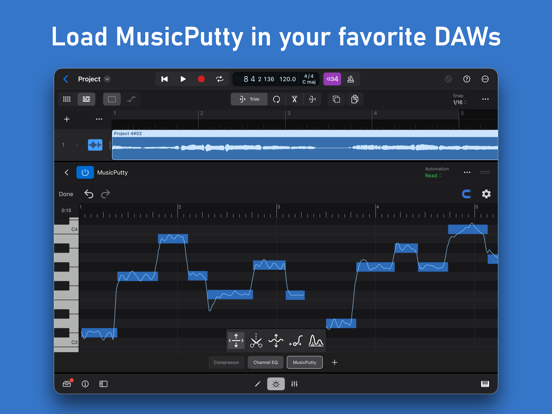
Task: Click bar 3 on the tracks ruler
Action: 288,113
